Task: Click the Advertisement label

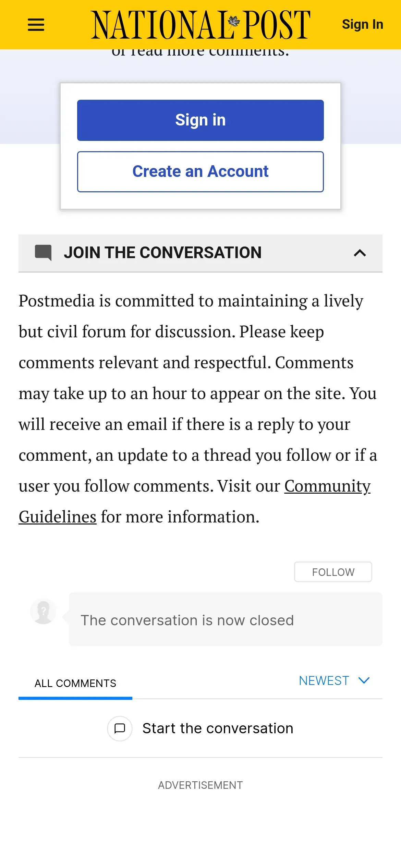Action: tap(200, 785)
